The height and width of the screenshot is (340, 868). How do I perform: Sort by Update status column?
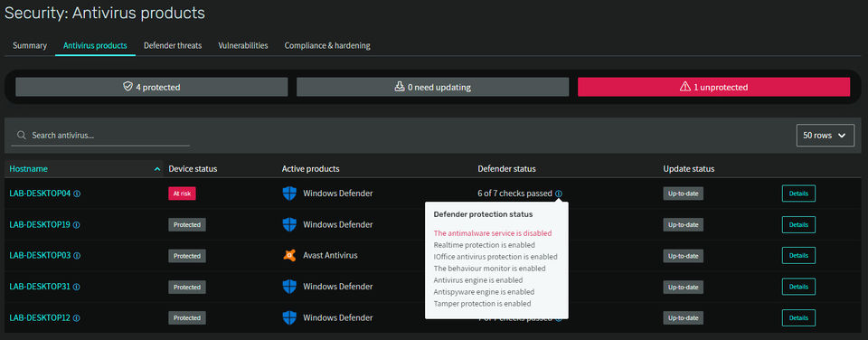689,169
